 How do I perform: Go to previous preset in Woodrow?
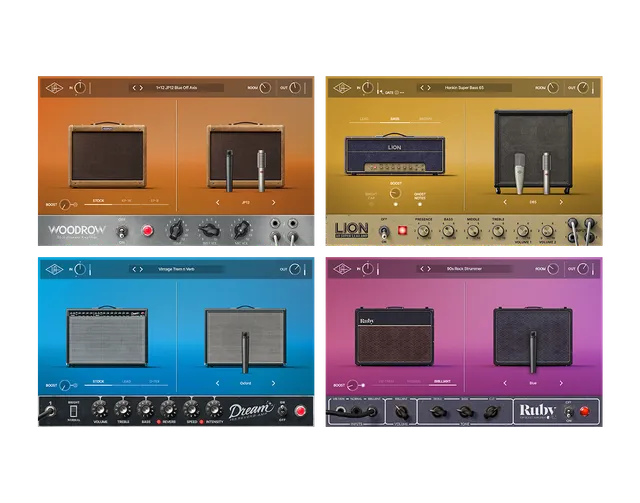[134, 88]
